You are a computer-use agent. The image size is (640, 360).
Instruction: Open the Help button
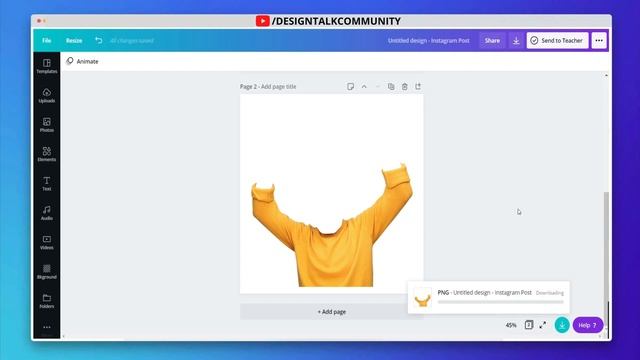(588, 325)
